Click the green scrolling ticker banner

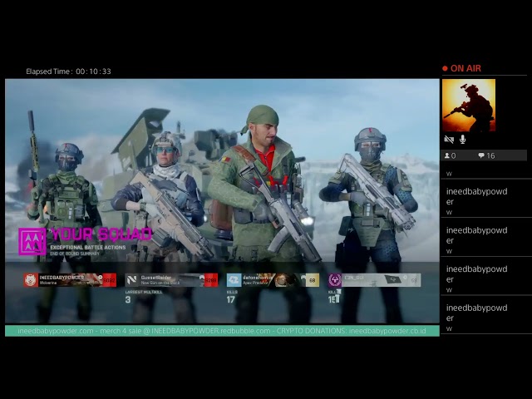(222, 331)
